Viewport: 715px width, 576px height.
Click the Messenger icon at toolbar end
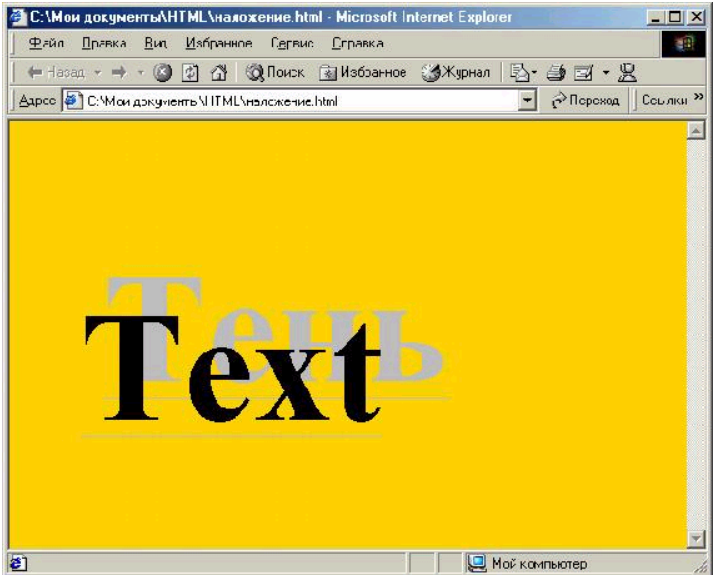click(x=628, y=73)
